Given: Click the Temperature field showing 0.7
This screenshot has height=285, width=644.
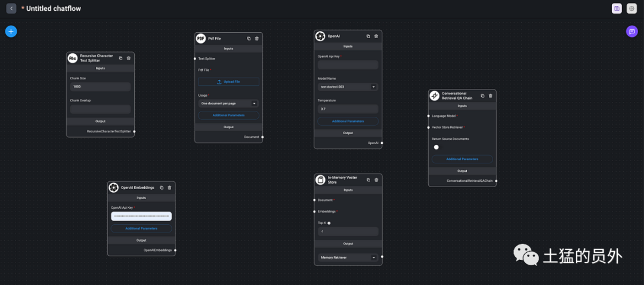Looking at the screenshot, I should (x=348, y=109).
